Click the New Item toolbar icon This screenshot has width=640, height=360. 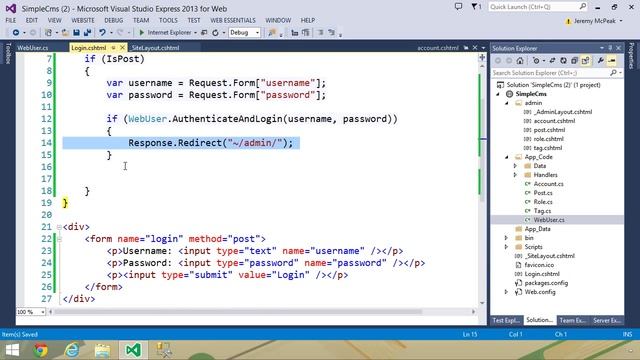coord(48,32)
